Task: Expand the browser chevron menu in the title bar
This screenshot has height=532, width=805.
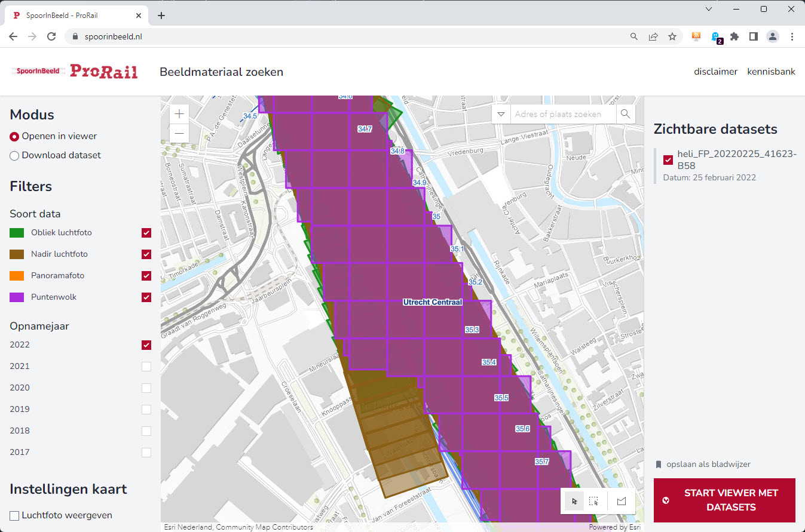Action: tap(708, 9)
